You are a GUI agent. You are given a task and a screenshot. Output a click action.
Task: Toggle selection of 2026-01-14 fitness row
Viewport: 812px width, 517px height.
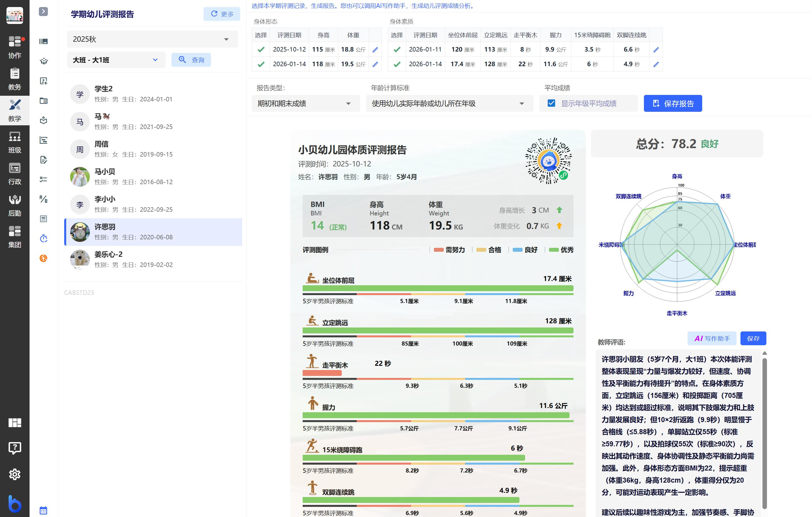coord(397,64)
